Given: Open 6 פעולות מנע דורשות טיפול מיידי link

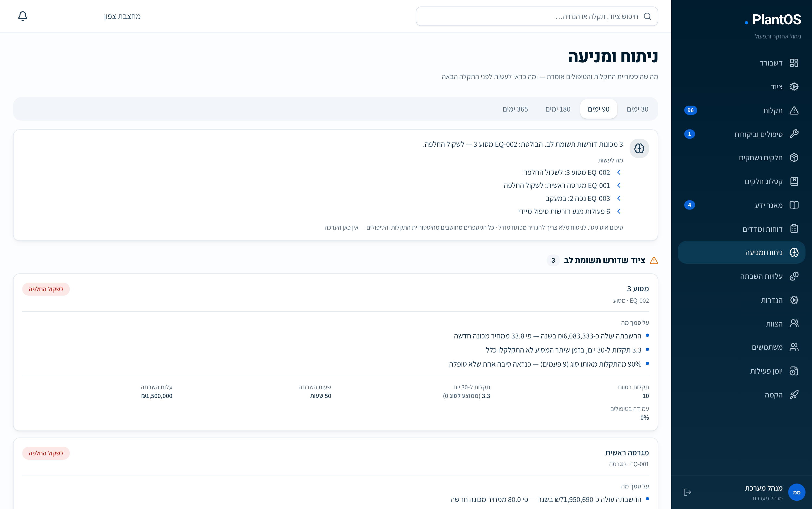Looking at the screenshot, I should point(564,211).
